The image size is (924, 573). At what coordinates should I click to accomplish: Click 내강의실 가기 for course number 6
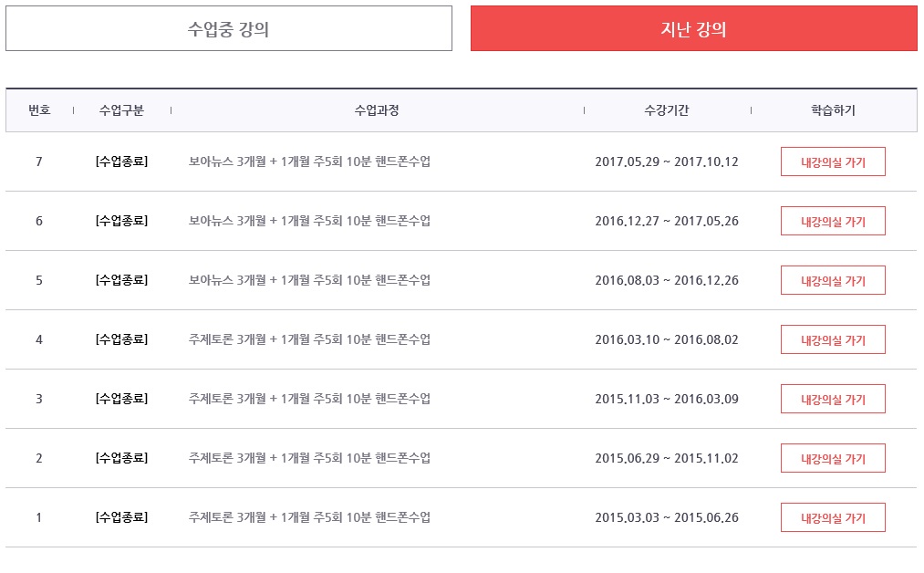[x=833, y=221]
